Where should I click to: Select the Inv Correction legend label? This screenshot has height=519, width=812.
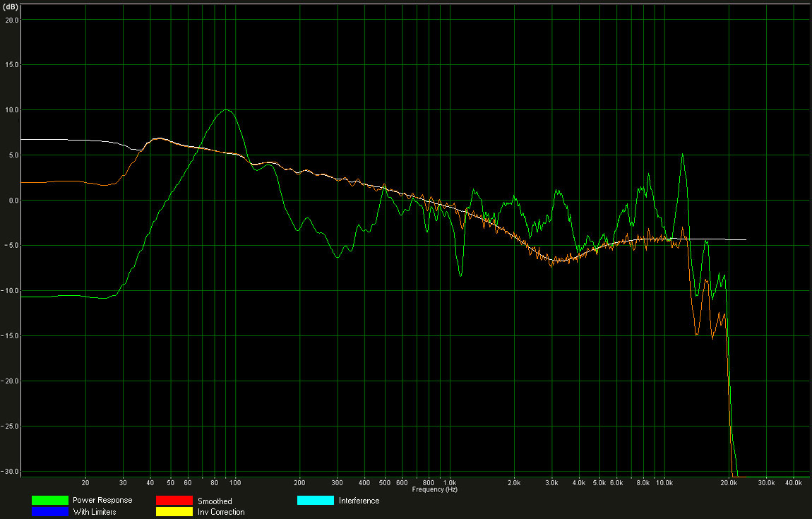(x=221, y=512)
